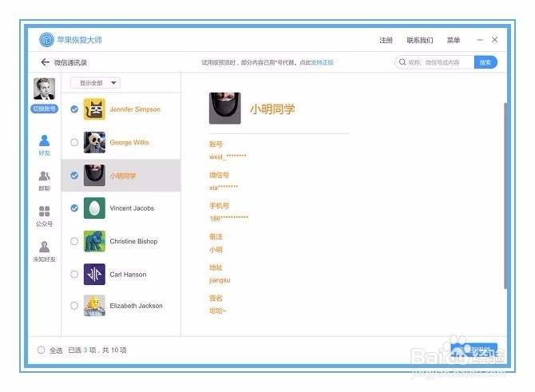Click the back arrow beside 微信通讯录
This screenshot has width=535, height=392.
(46, 62)
